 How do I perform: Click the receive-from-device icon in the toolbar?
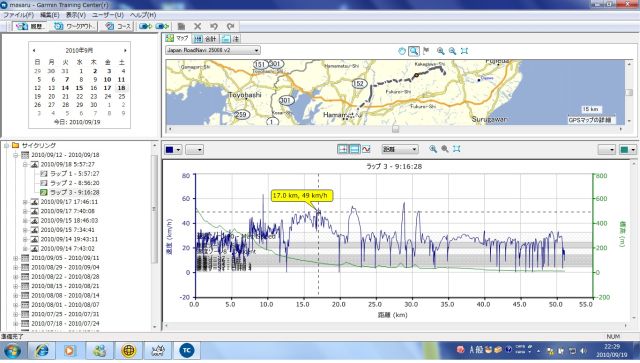162,26
